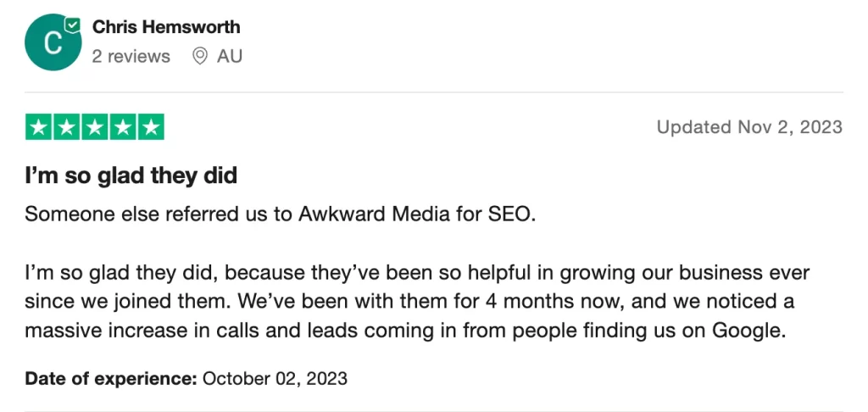Open the review titled 'I'm so glad they did'
Viewport: 868px width, 412px height.
[131, 175]
